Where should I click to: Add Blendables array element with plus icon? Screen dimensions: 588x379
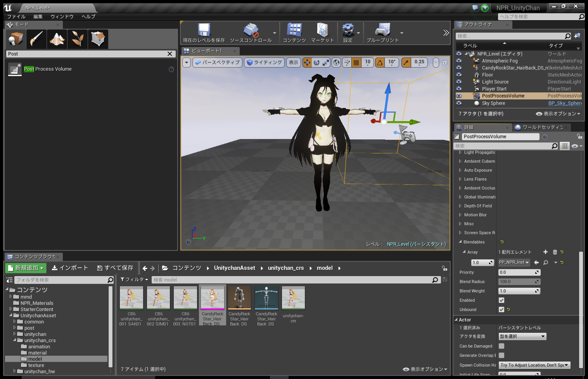coord(546,252)
